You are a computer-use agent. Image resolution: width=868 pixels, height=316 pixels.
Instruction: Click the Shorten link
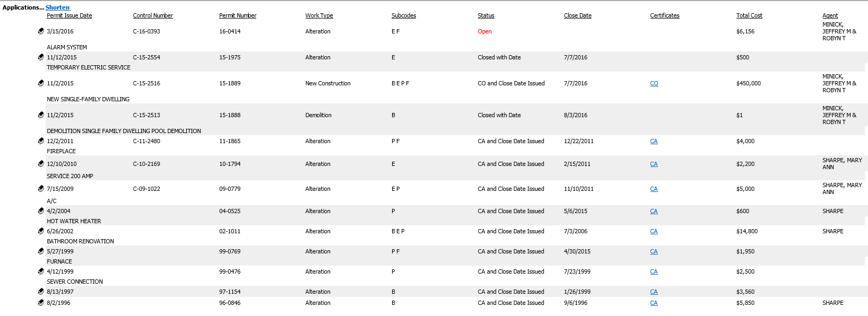point(57,7)
